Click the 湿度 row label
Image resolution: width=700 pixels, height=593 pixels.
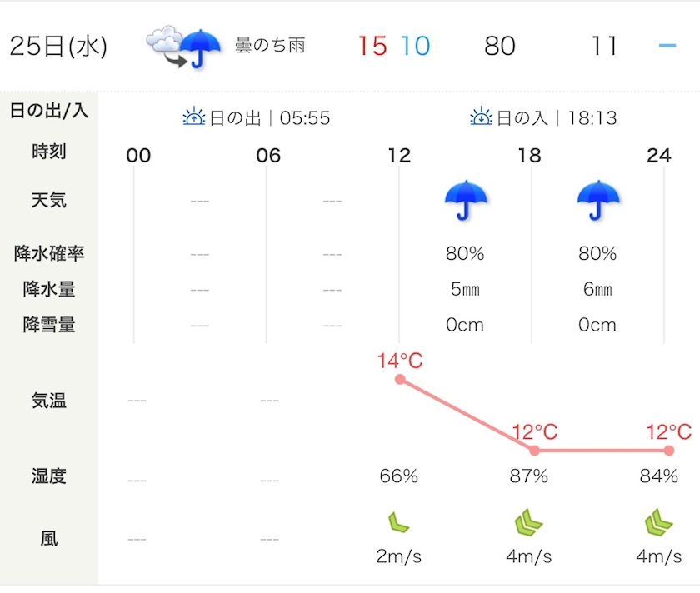click(49, 476)
